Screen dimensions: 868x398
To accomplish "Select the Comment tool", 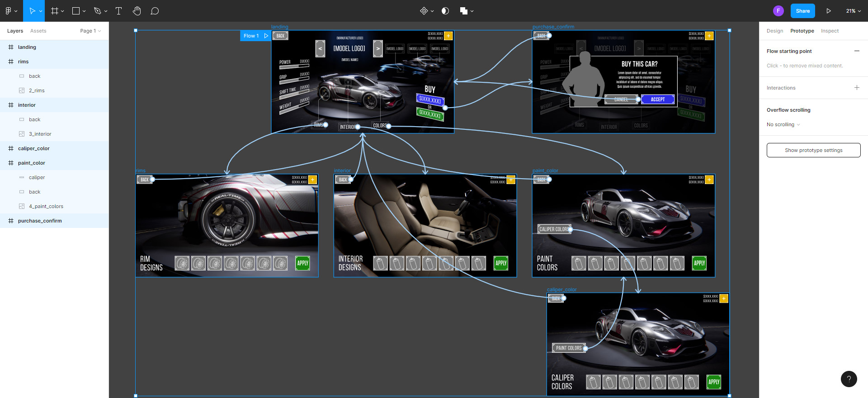I will click(155, 11).
